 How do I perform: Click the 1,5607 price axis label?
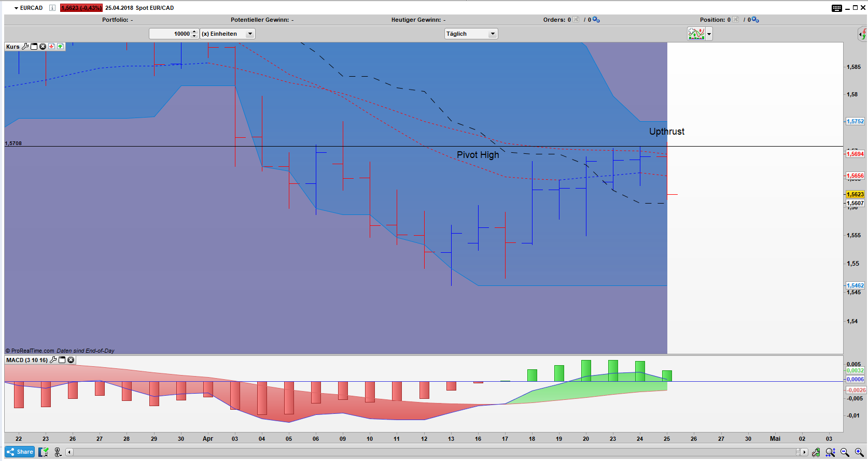tap(855, 203)
